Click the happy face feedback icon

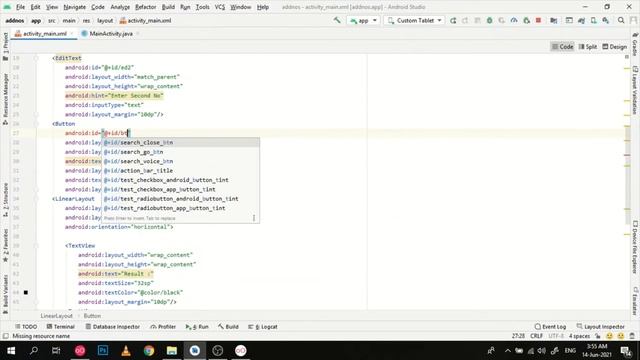pyautogui.click(x=609, y=336)
